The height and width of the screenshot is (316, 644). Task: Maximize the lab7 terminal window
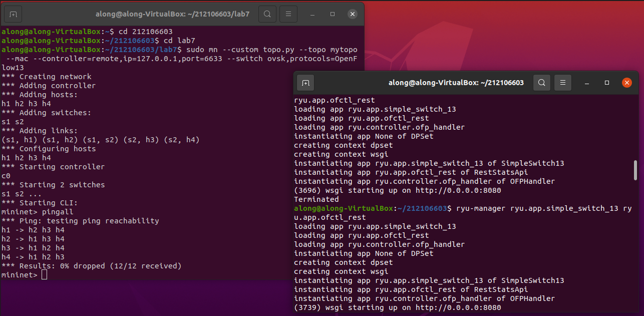333,14
